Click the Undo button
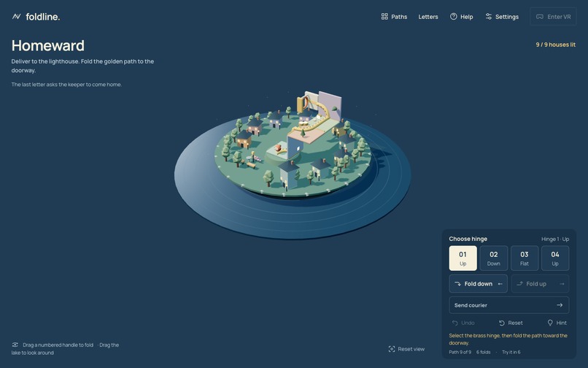588x368 pixels. point(463,323)
